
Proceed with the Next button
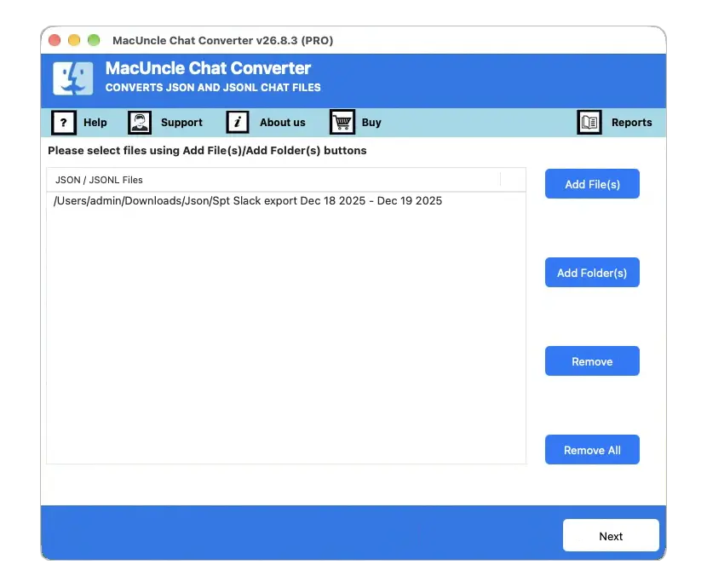611,536
